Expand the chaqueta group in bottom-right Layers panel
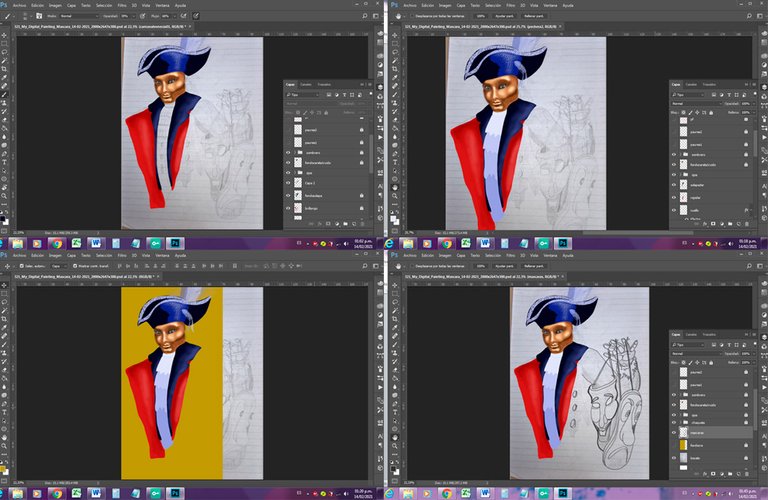This screenshot has width=768, height=500. 680,422
